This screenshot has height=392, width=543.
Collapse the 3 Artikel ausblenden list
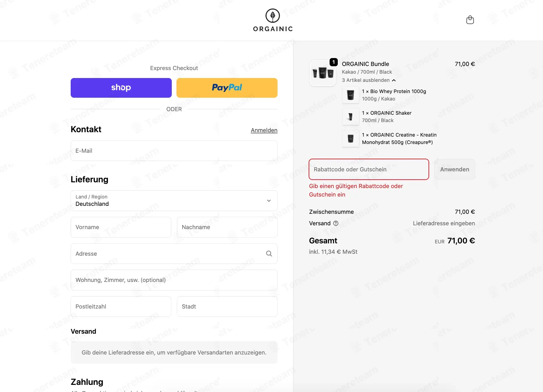coord(369,80)
